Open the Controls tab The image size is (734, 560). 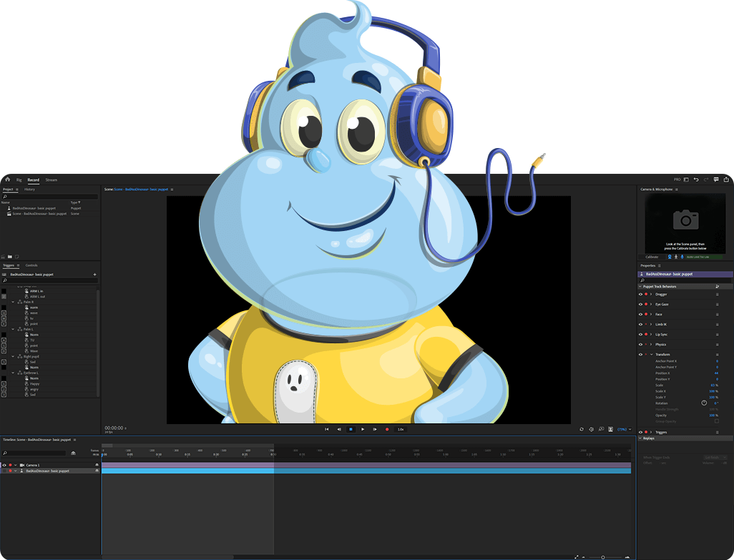point(31,265)
